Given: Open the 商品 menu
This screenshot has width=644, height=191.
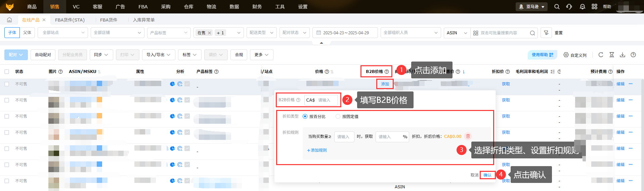Looking at the screenshot, I should (32, 7).
